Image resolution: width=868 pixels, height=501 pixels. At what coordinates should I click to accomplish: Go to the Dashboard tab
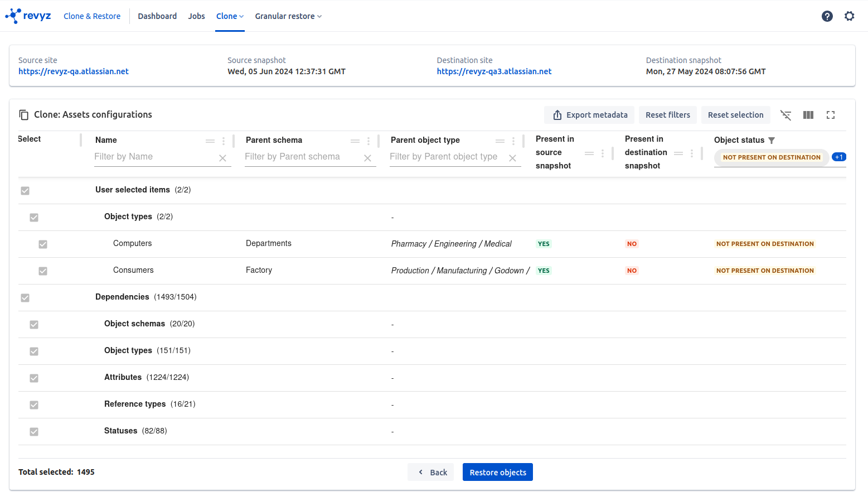(157, 16)
